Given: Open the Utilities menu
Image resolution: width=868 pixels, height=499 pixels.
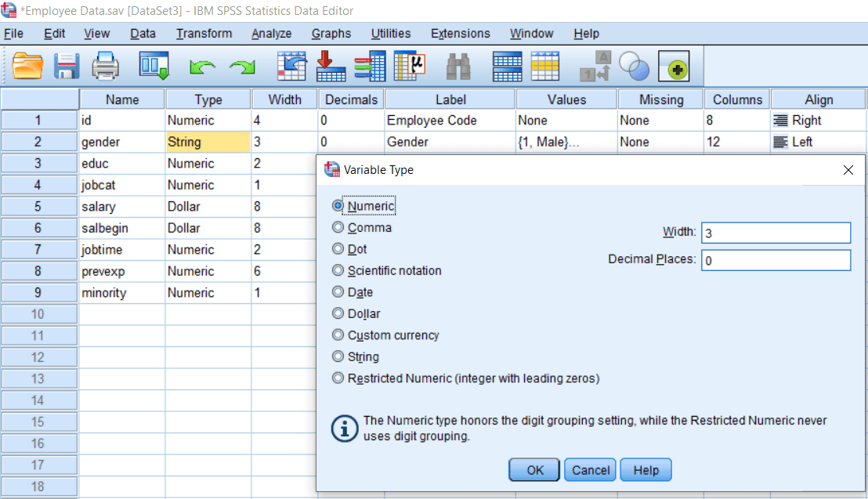Looking at the screenshot, I should (391, 34).
